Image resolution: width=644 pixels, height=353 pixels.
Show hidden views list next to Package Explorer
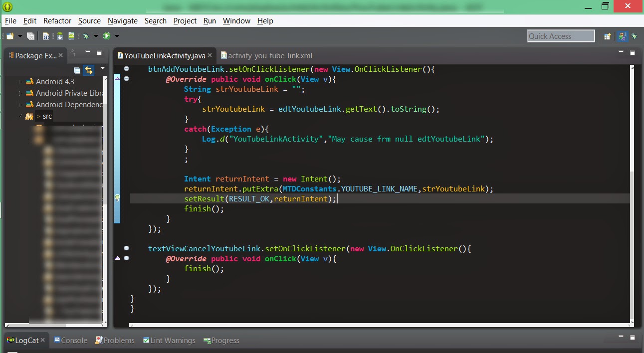(x=73, y=52)
